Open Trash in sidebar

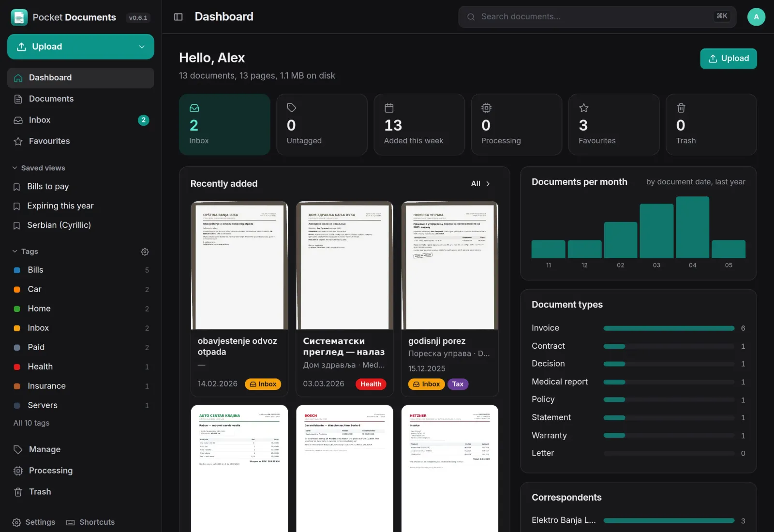[x=81, y=492]
